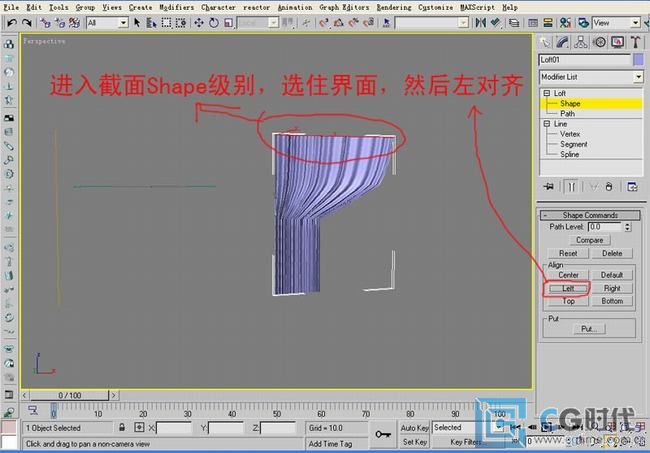This screenshot has width=650, height=453.
Task: Toggle the Spinner Snap icon
Action: pos(368,23)
